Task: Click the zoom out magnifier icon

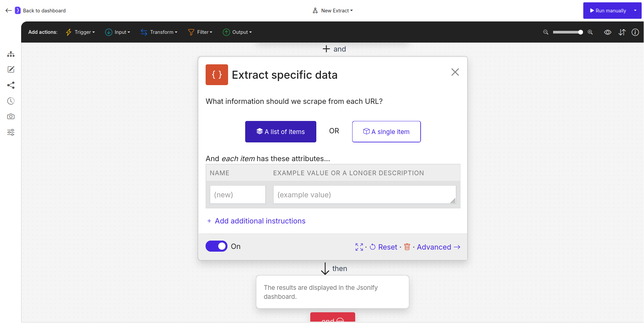Action: [545, 32]
